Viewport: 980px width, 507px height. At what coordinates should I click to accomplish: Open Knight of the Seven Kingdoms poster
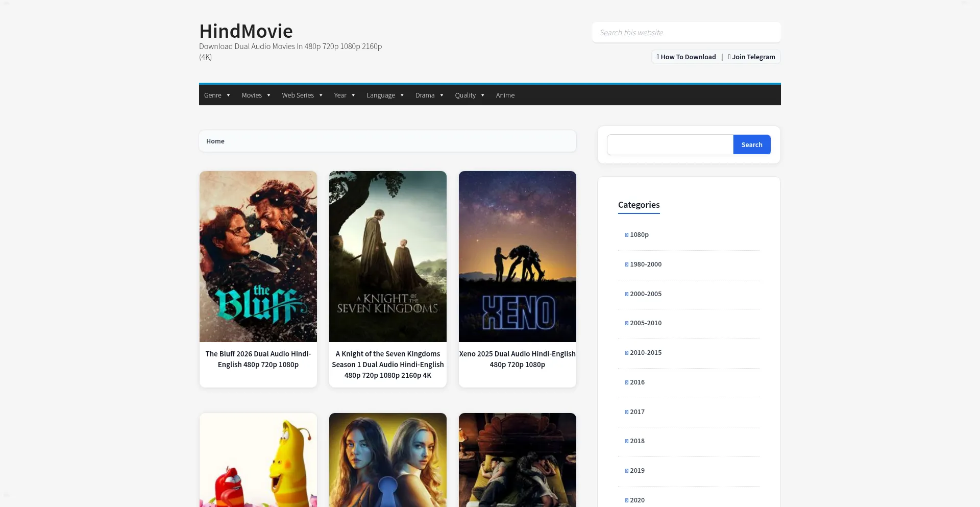(388, 256)
